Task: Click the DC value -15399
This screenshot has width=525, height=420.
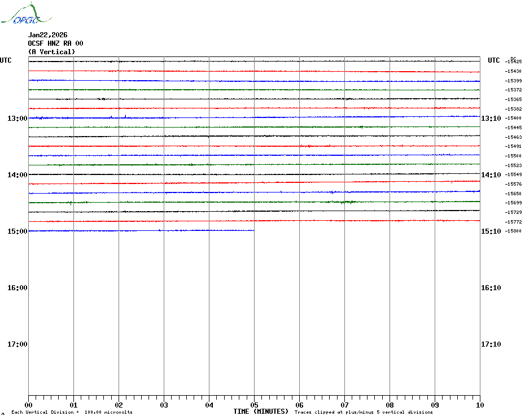Action: click(513, 81)
